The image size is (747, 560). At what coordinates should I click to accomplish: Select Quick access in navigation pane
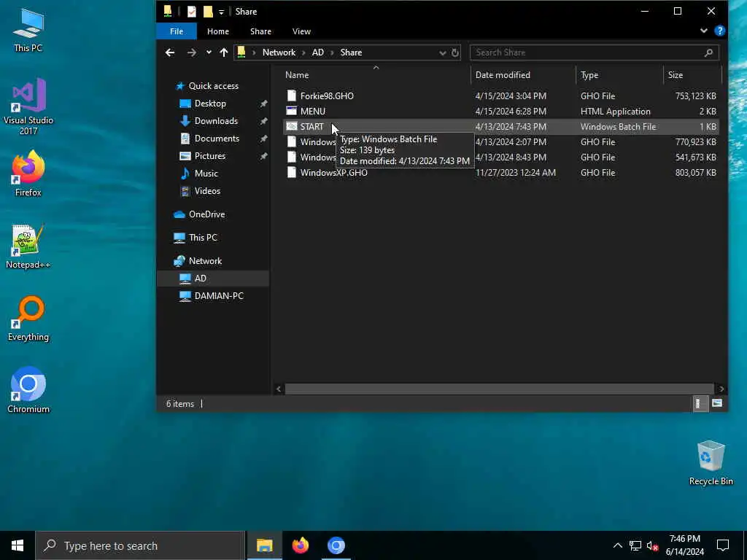[214, 86]
